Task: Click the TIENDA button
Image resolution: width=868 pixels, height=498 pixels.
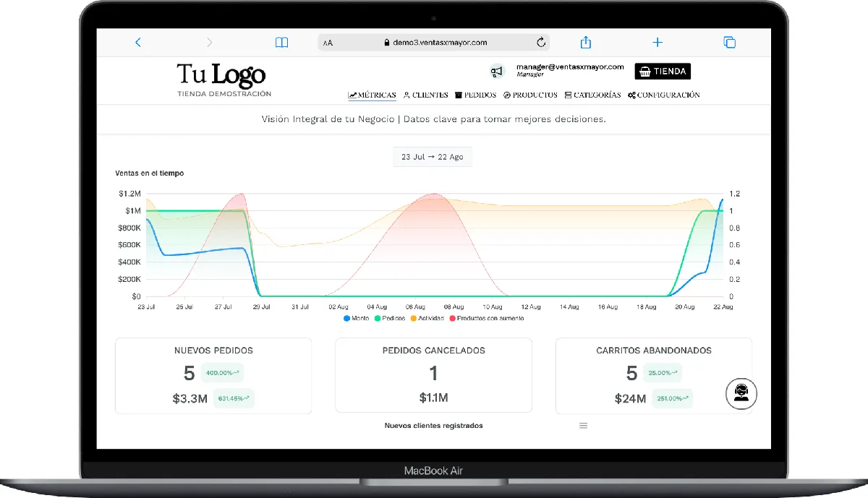Action: [x=662, y=71]
